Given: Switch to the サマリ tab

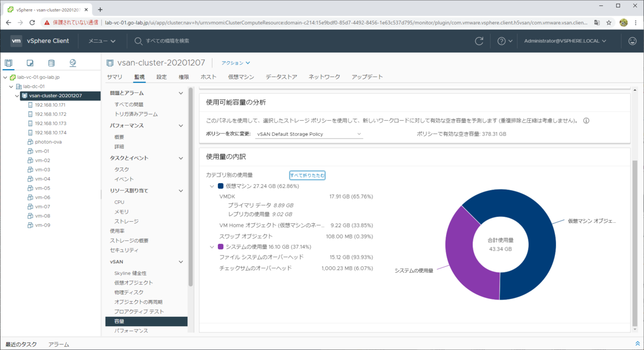Looking at the screenshot, I should 114,77.
